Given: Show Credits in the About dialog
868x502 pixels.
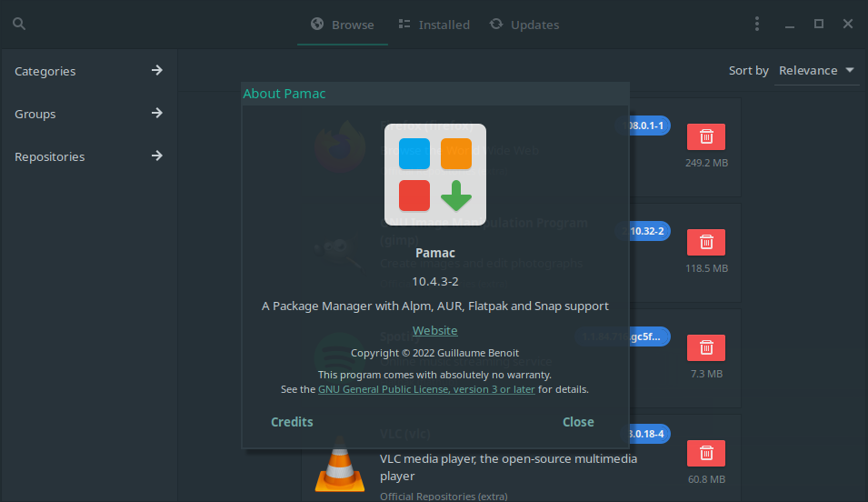Looking at the screenshot, I should tap(292, 422).
